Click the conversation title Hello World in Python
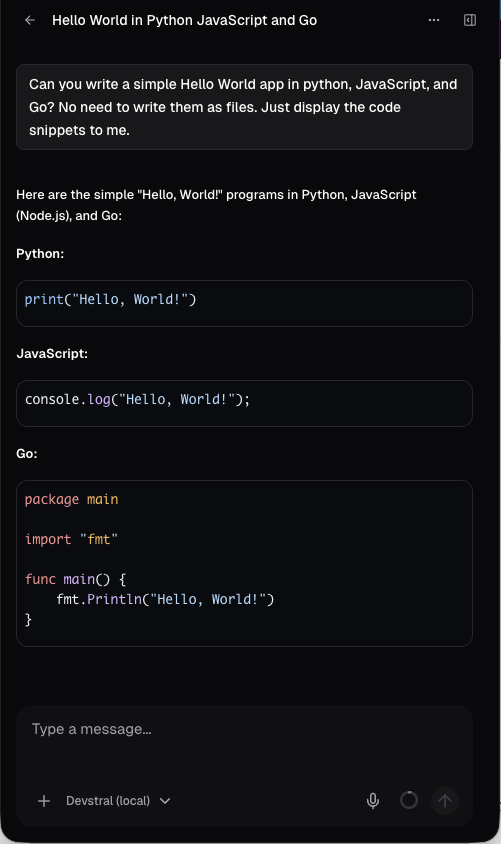The height and width of the screenshot is (844, 501). pyautogui.click(x=185, y=20)
